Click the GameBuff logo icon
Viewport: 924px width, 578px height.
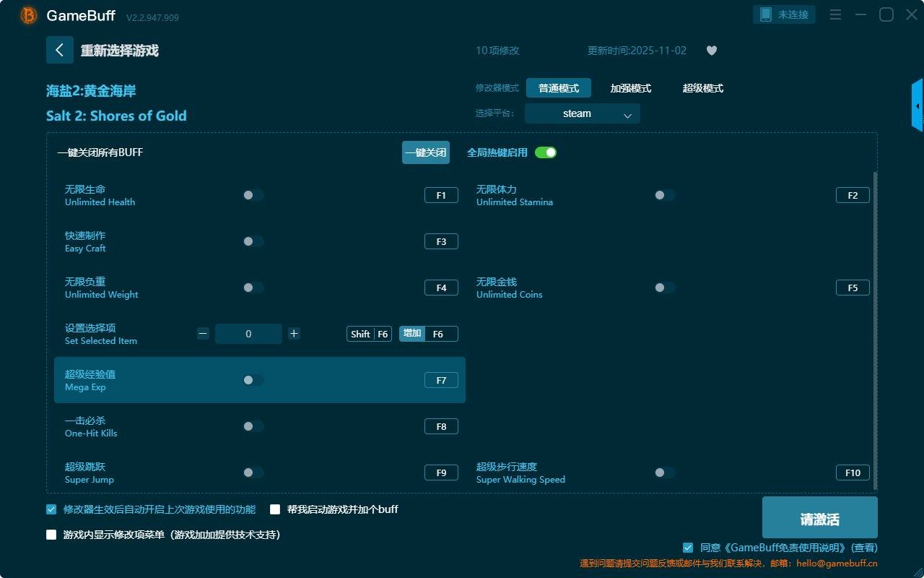(x=29, y=15)
